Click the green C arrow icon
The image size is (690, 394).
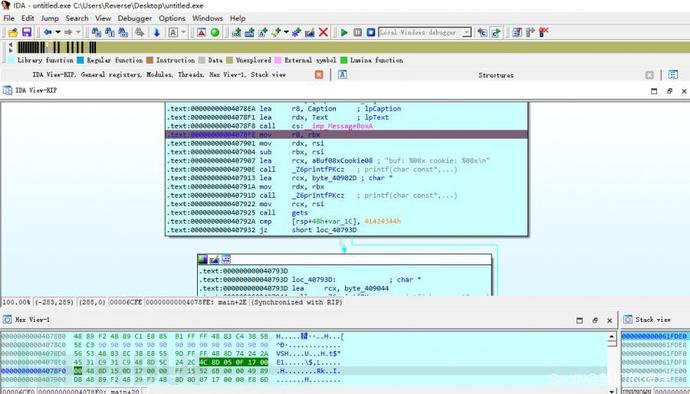click(496, 32)
